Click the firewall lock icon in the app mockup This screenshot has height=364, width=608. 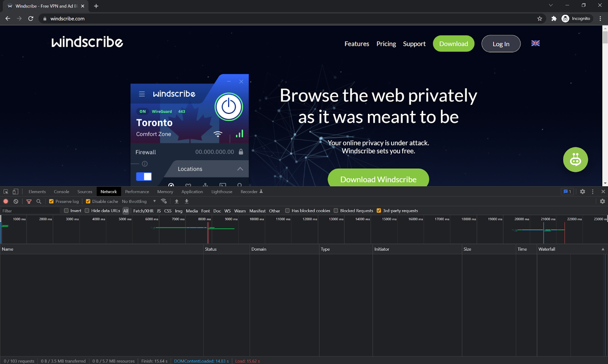(241, 152)
